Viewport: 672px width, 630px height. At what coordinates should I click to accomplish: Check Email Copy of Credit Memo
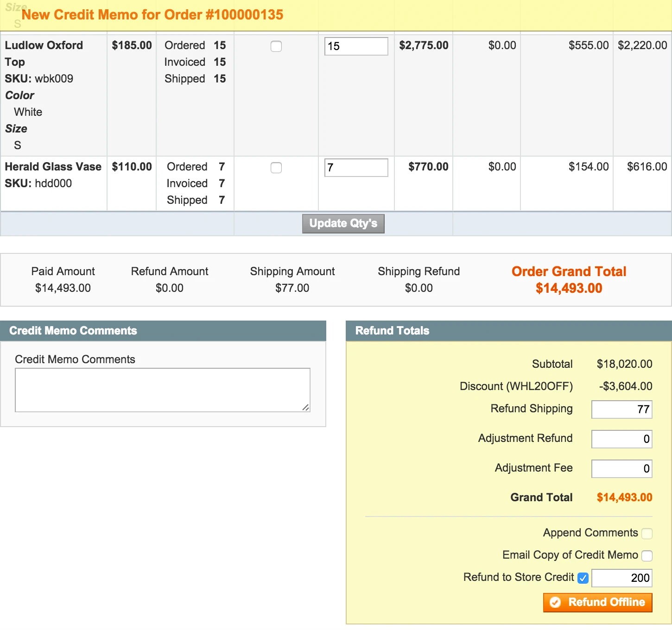[647, 555]
